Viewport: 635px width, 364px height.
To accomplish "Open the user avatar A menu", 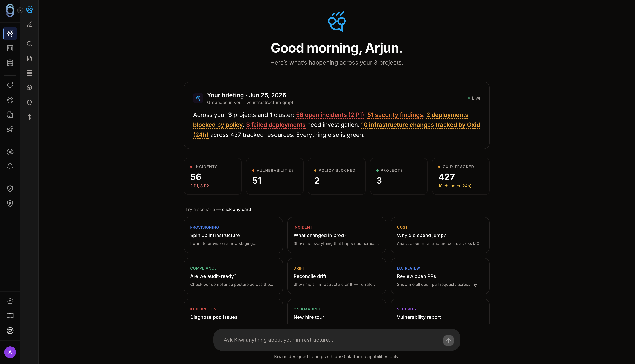I will tap(10, 352).
